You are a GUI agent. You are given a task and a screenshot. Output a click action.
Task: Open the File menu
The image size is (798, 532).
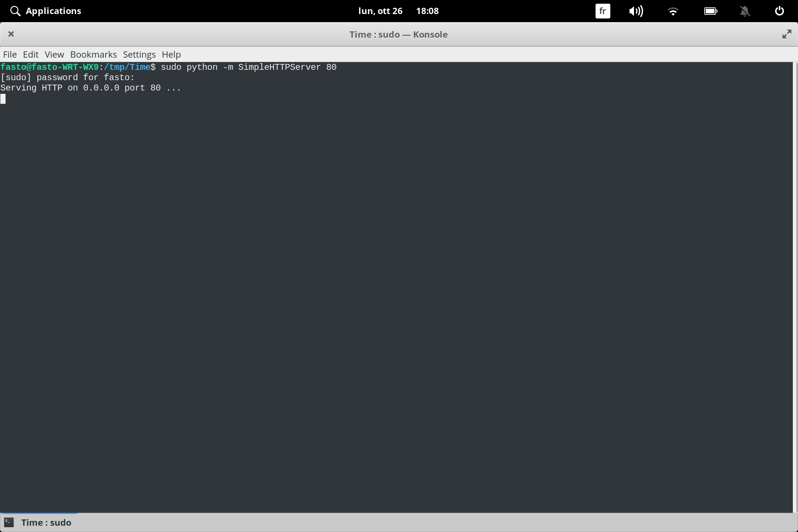tap(10, 54)
